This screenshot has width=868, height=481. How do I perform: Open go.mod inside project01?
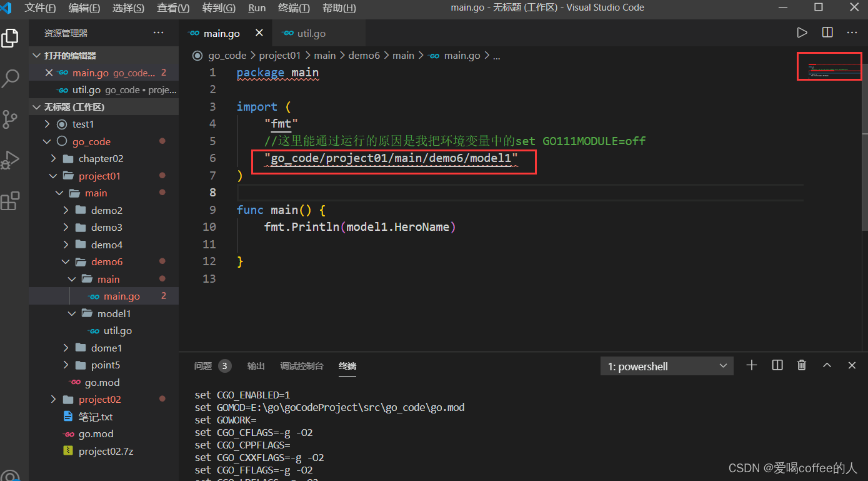pyautogui.click(x=104, y=382)
